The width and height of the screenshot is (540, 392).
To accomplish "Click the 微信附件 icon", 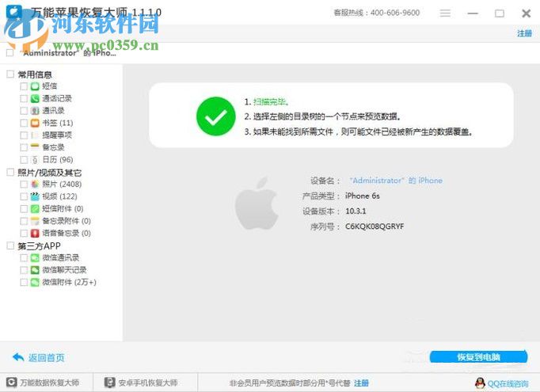I will tap(35, 282).
